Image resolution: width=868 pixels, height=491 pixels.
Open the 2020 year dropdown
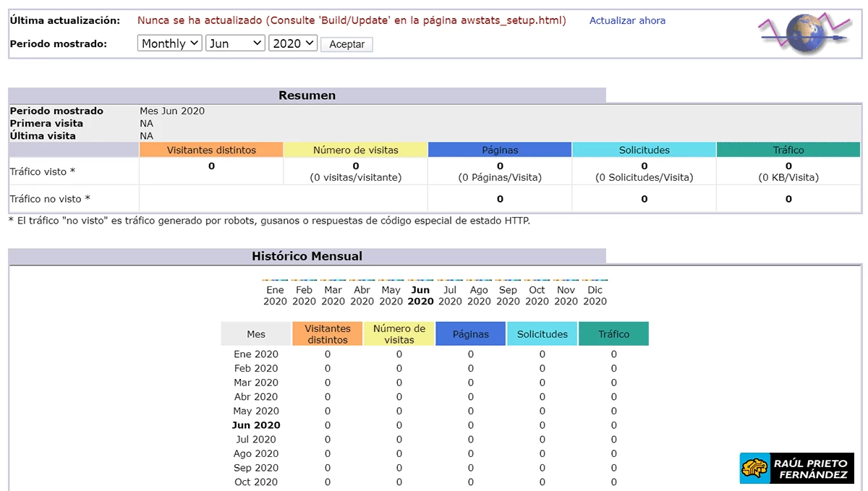tap(293, 43)
